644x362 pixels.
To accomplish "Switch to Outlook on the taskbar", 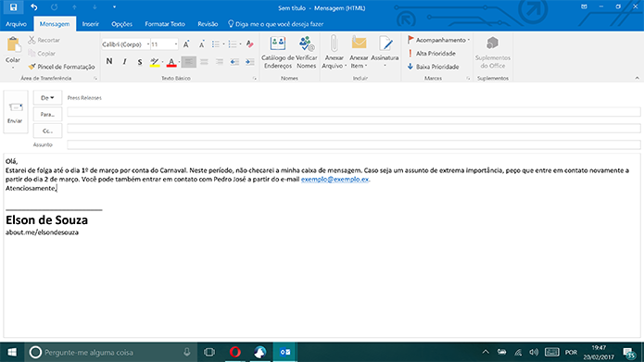I will [x=285, y=352].
